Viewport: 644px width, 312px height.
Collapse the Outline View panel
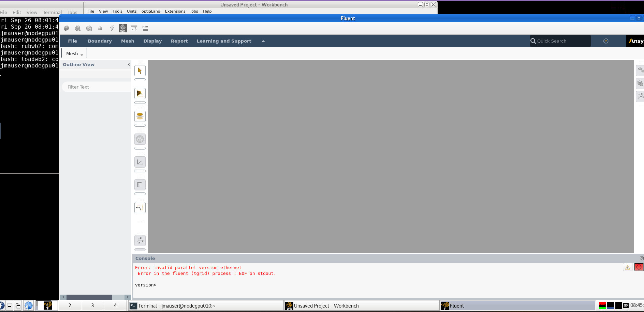(129, 64)
